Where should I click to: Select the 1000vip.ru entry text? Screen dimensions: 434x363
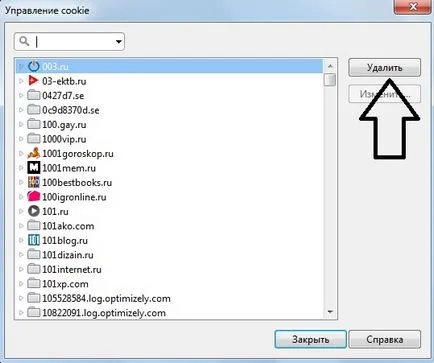64,139
